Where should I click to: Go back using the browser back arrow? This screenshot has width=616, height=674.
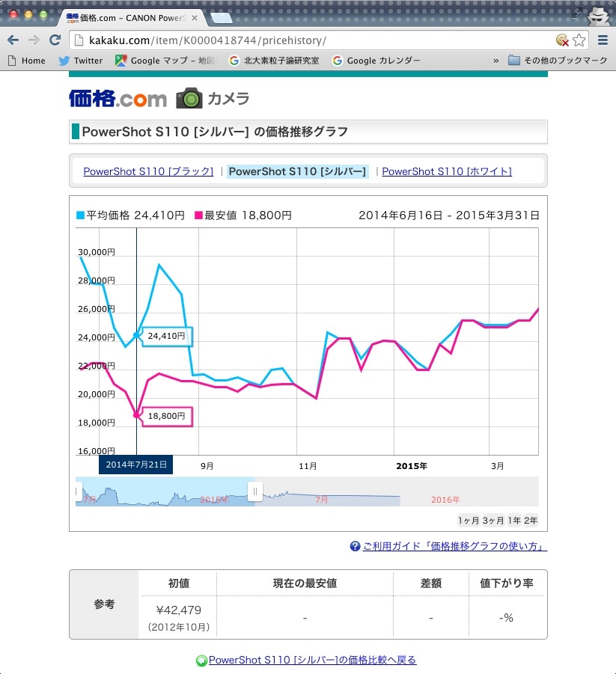click(13, 40)
